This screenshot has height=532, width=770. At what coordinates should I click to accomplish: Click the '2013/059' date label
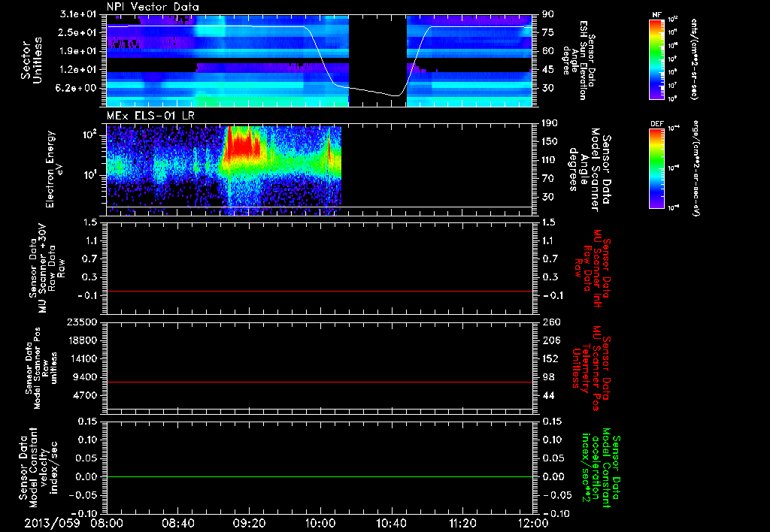tap(53, 523)
